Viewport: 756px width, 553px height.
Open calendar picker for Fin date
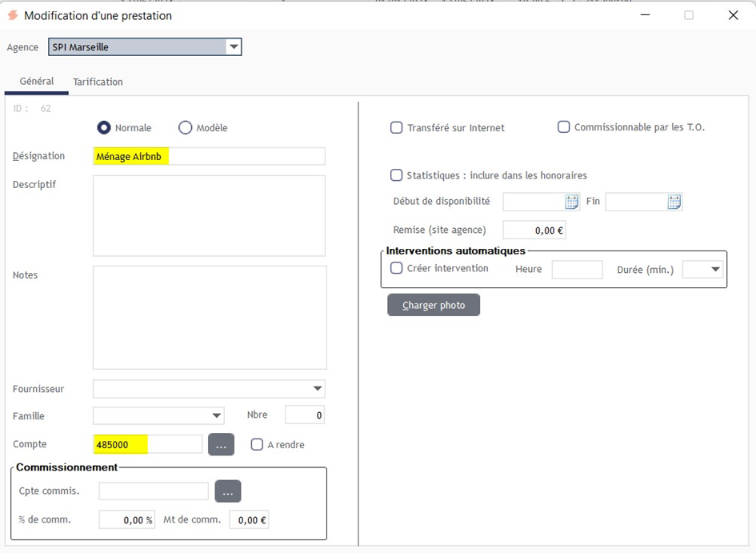(x=674, y=202)
